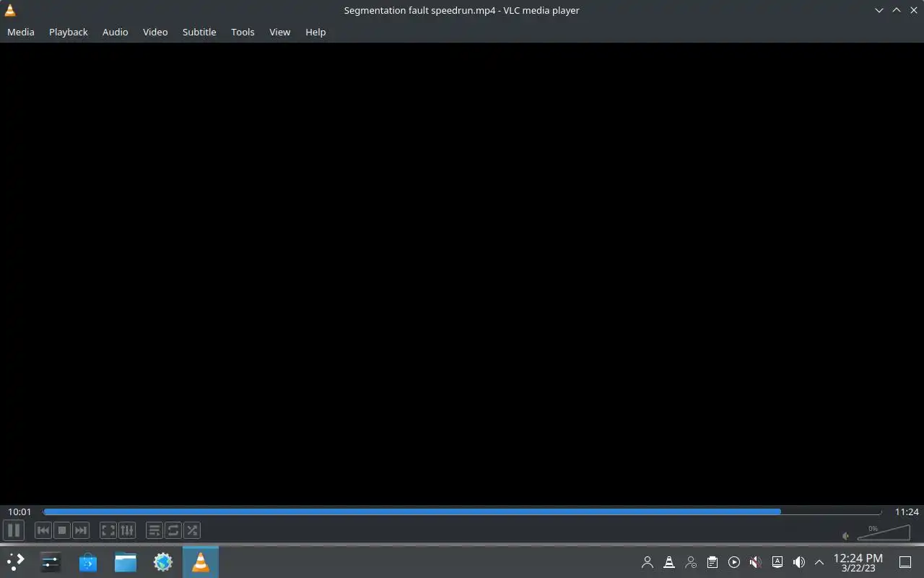Open the Video menu

[155, 32]
